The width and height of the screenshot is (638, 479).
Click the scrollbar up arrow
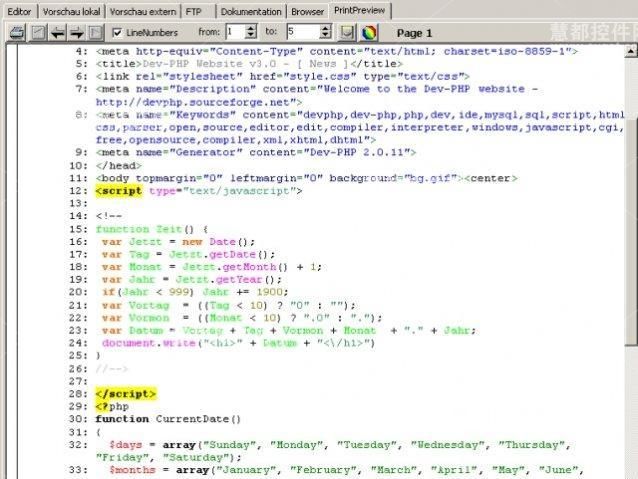click(x=631, y=51)
